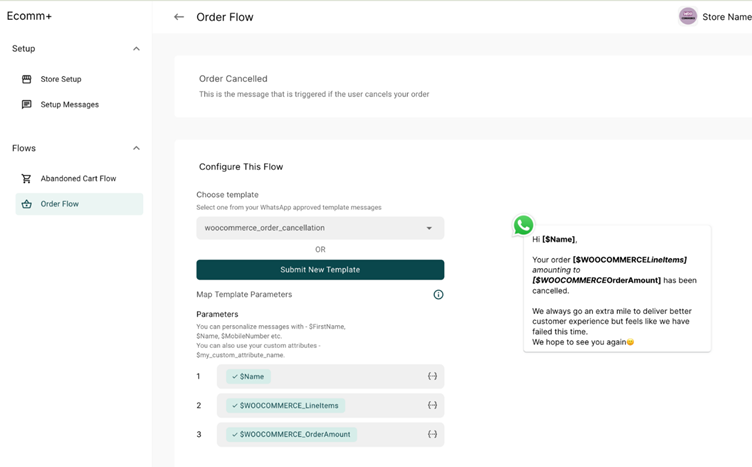Screen dimensions: 752x467
Task: Click into the parameter 2 input field
Action: click(x=330, y=405)
